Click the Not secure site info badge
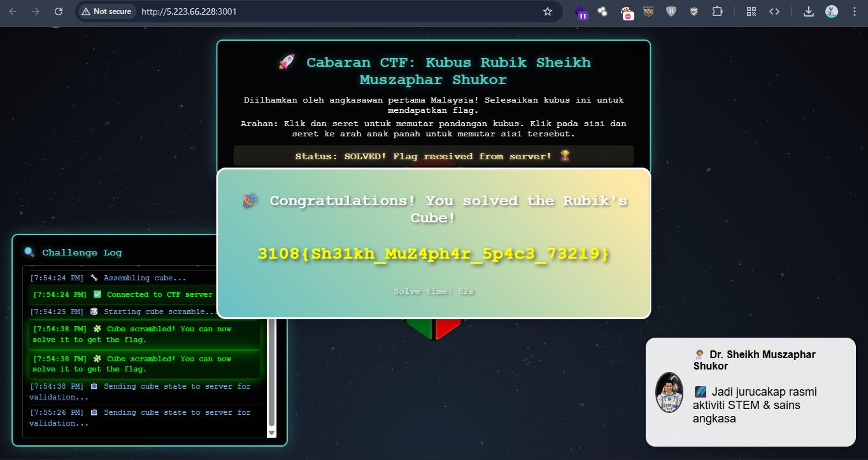 coord(106,11)
